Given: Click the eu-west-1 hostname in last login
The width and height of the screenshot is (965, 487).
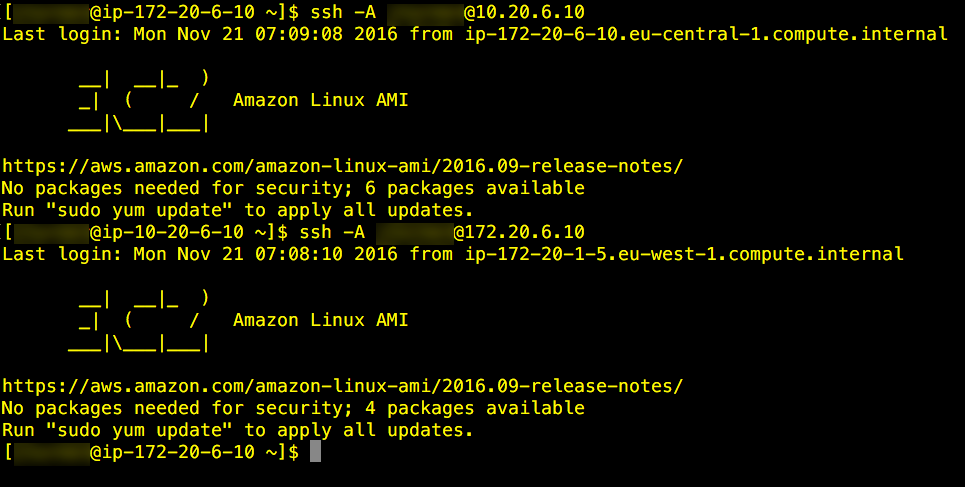Looking at the screenshot, I should (x=684, y=254).
